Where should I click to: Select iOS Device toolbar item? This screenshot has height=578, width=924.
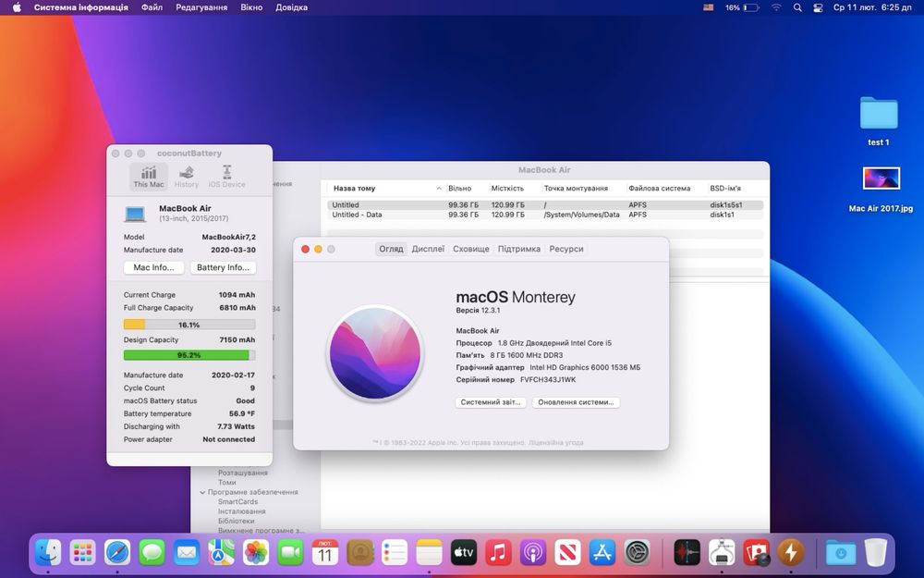[x=227, y=177]
